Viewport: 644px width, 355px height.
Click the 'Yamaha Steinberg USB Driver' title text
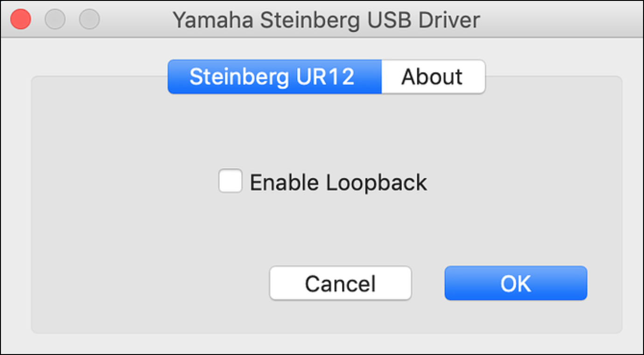pyautogui.click(x=326, y=20)
